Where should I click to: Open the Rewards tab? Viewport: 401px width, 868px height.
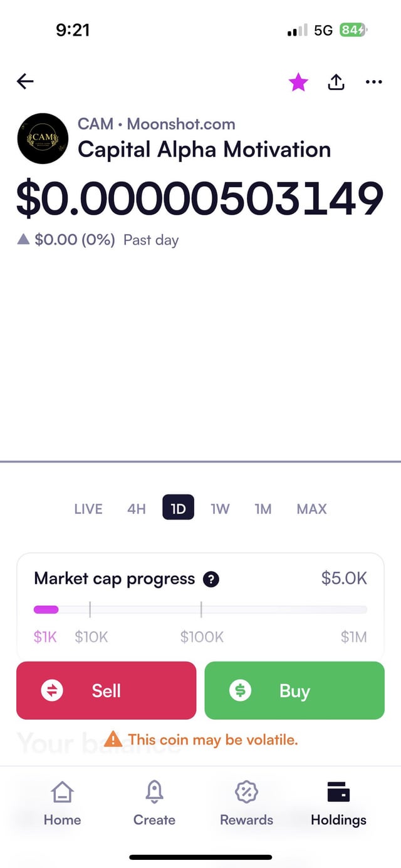tap(246, 803)
